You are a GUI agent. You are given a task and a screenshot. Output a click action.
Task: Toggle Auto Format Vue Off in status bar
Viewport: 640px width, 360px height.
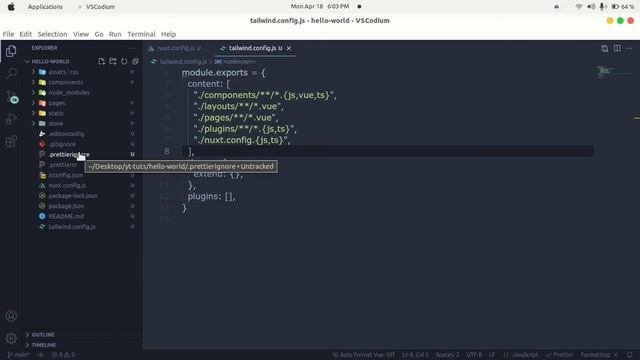tap(363, 355)
